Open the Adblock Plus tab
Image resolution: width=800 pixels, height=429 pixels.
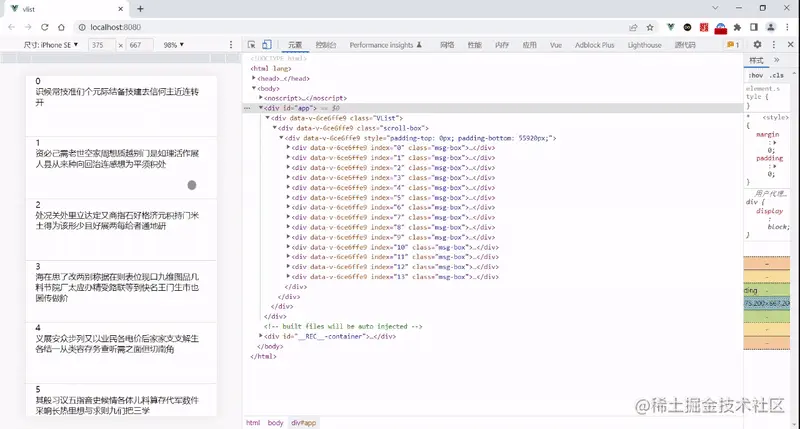pos(594,45)
